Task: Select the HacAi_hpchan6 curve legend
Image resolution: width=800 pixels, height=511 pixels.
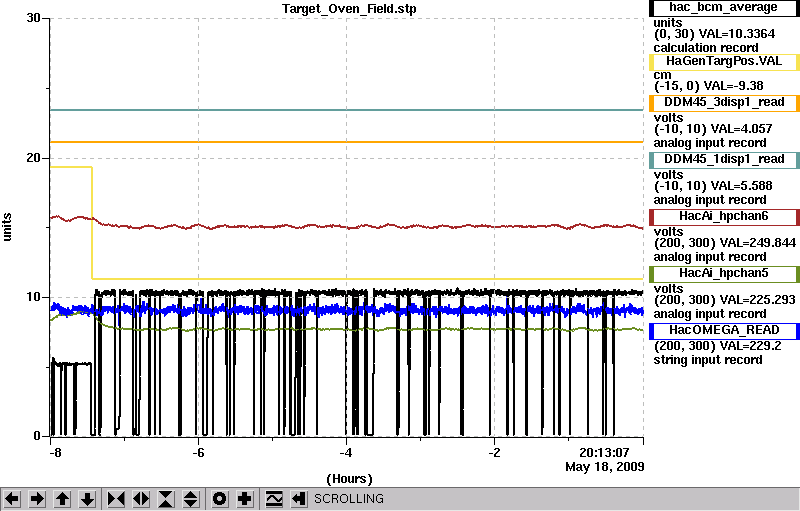Action: coord(723,217)
